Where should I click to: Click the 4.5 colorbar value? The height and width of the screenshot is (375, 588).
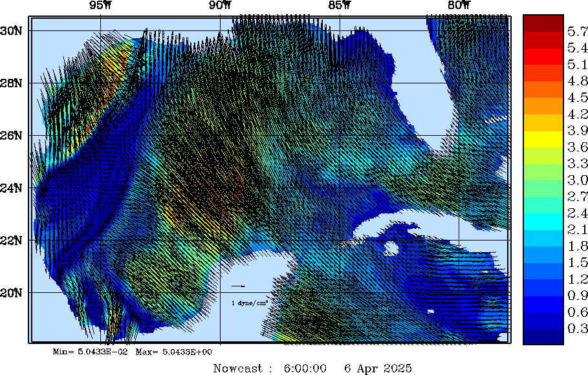click(578, 98)
